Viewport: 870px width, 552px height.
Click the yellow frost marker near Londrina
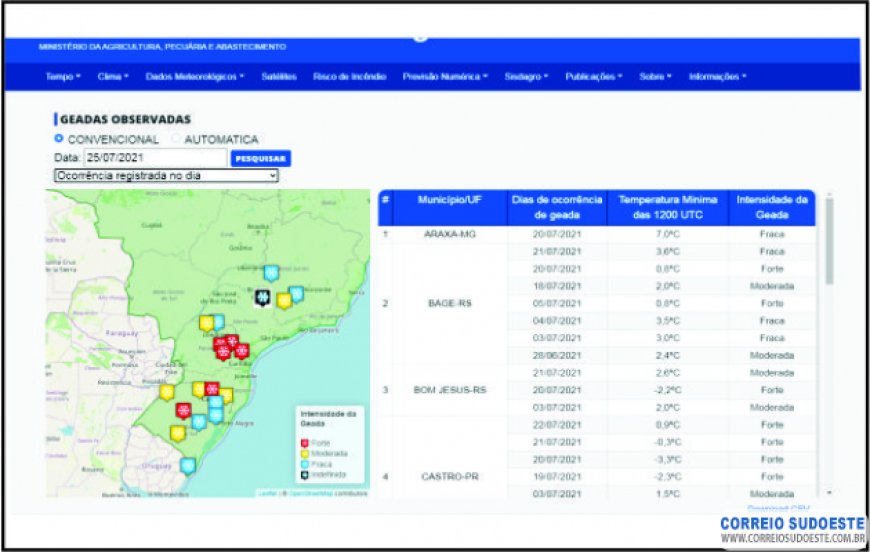(x=206, y=323)
